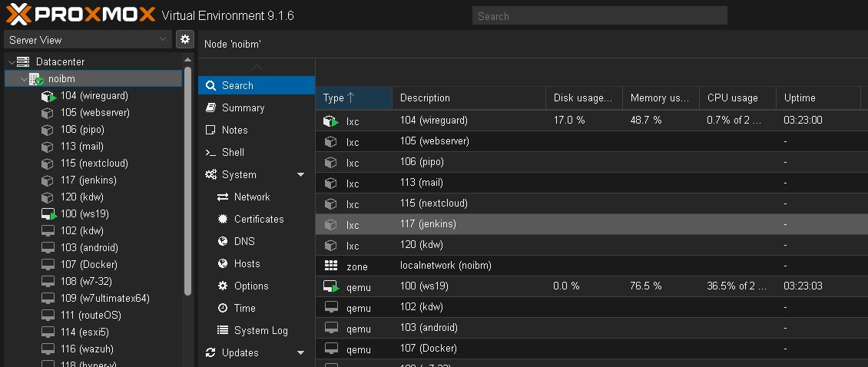868x367 pixels.
Task: Click the magnifier icon beside Search menu item
Action: (x=210, y=85)
